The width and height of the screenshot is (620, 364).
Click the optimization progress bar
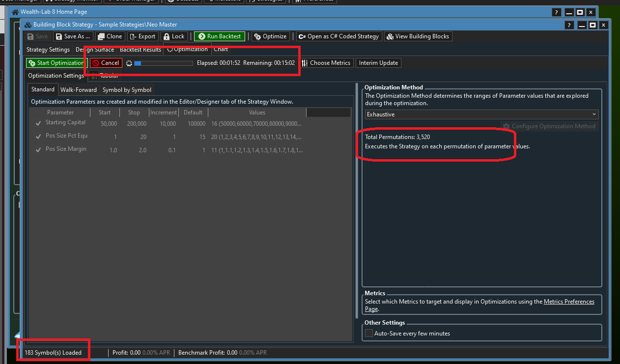pyautogui.click(x=163, y=63)
